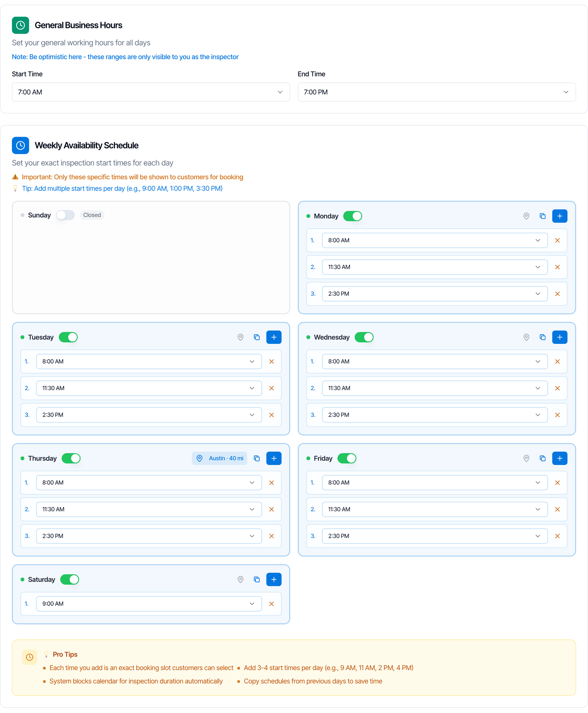Click the General Business Hours heading

(79, 25)
